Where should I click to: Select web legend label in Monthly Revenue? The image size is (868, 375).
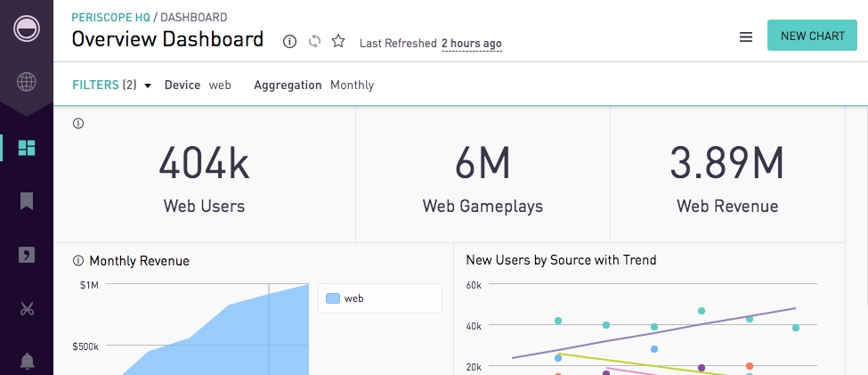pos(353,298)
